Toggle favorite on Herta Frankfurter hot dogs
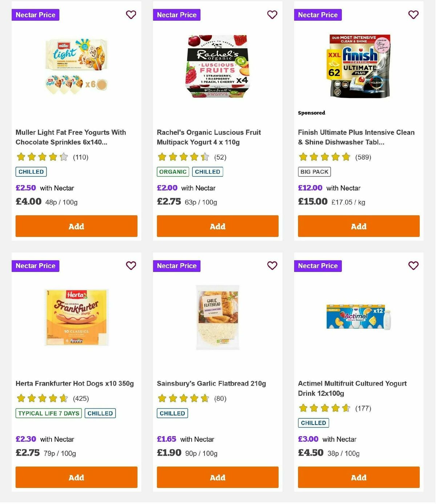Screen dimensions: 436x504 (x=131, y=266)
